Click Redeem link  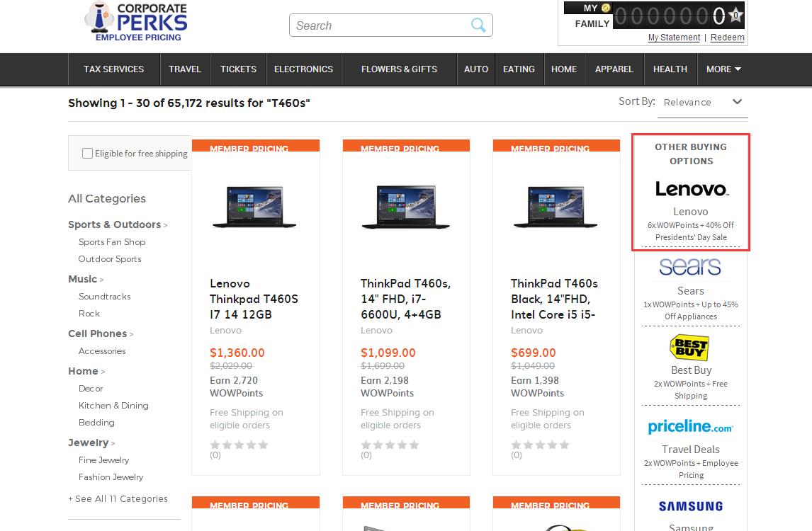click(x=727, y=38)
